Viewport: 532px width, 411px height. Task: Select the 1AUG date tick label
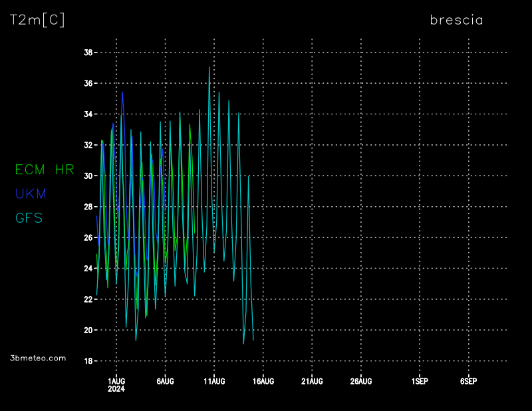point(116,381)
